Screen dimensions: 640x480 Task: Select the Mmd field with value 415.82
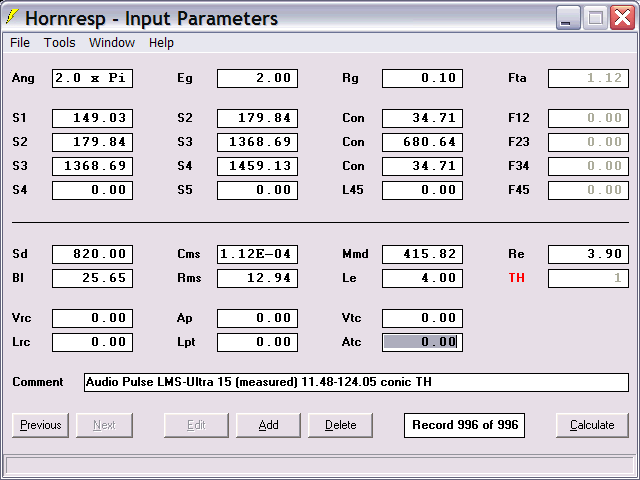point(422,254)
